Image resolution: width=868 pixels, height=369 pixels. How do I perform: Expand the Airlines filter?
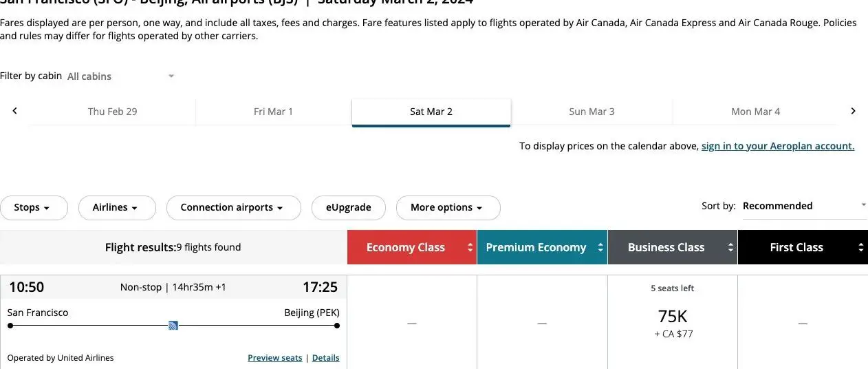[116, 208]
